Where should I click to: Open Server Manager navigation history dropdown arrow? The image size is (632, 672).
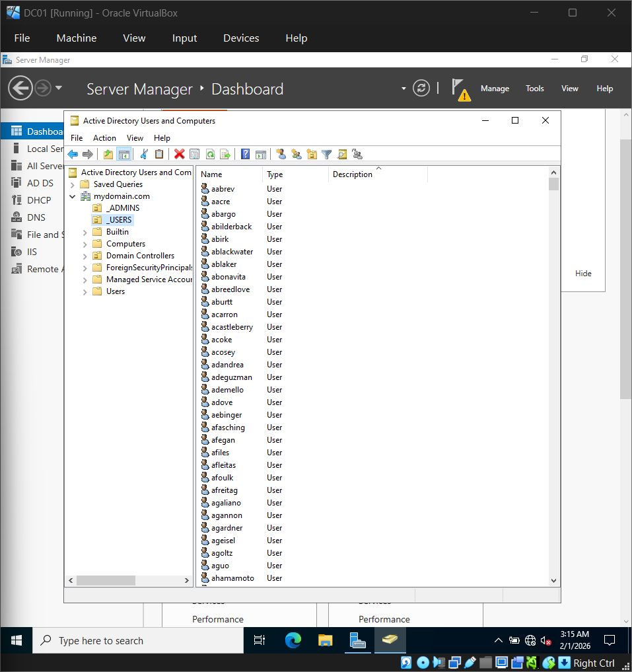pyautogui.click(x=59, y=88)
